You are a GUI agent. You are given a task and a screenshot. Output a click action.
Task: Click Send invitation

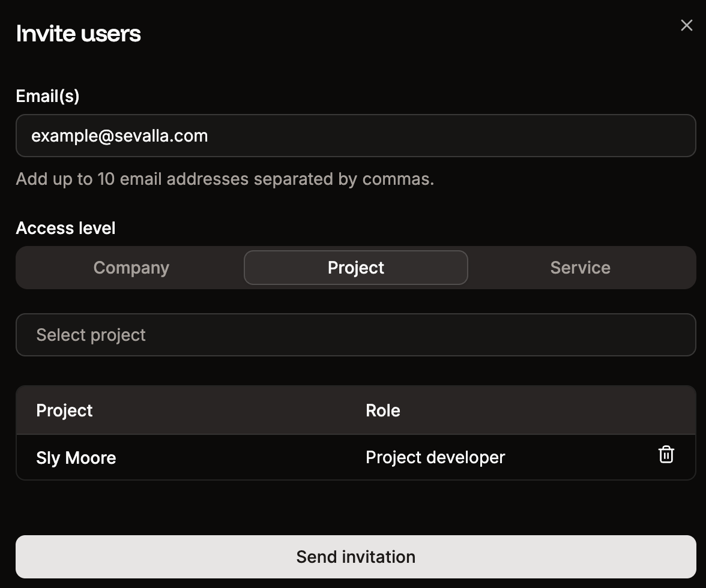(x=356, y=557)
